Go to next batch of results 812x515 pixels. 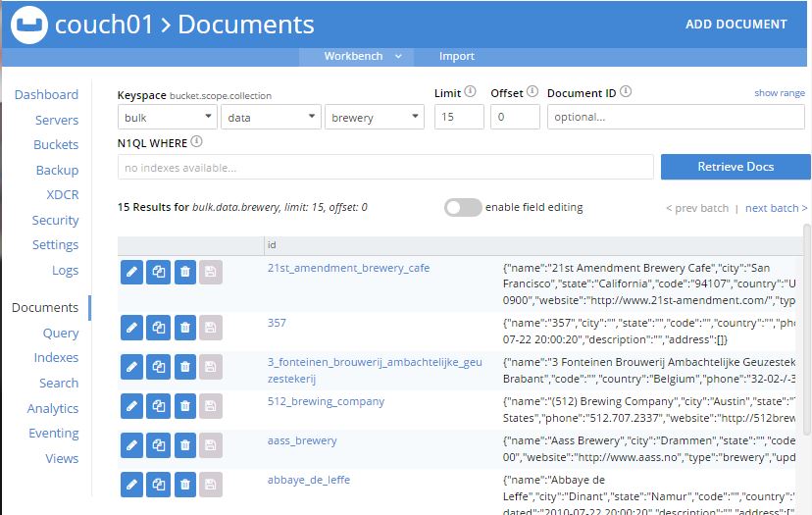point(776,208)
